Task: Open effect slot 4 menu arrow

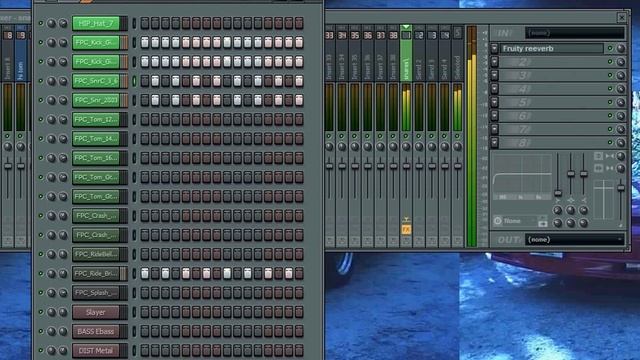Action: 494,89
